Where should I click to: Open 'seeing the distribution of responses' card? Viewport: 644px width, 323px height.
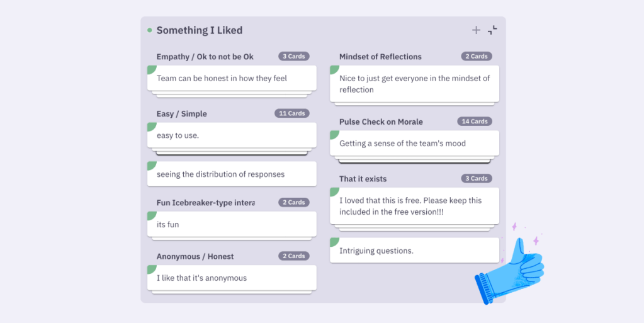pos(232,174)
